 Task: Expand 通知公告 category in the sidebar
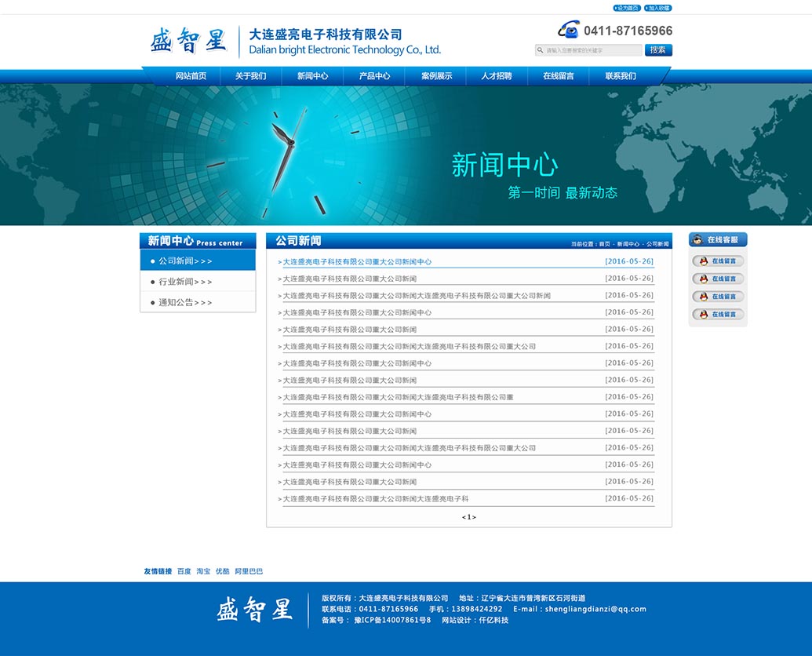tap(185, 302)
